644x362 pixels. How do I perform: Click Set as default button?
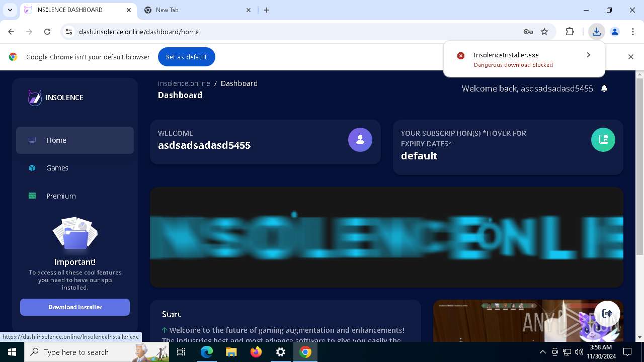click(x=187, y=57)
